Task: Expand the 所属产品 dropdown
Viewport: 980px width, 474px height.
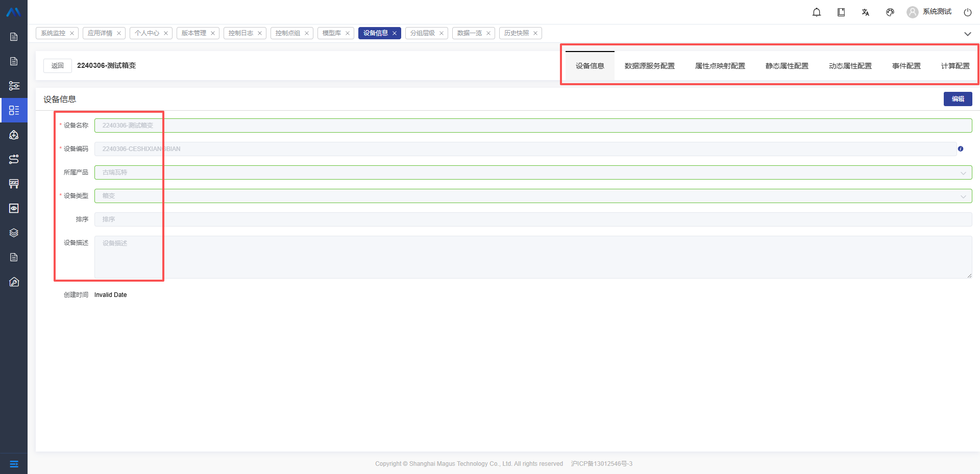Action: click(x=963, y=173)
